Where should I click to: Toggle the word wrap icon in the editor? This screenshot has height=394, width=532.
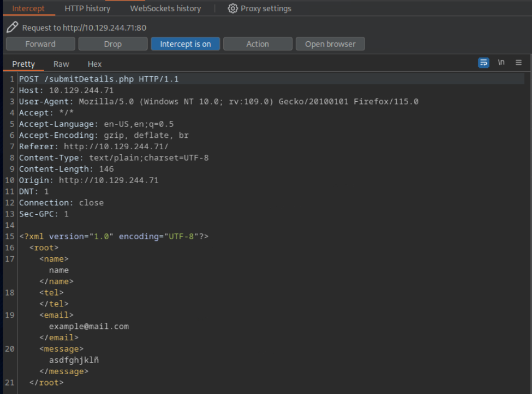483,63
